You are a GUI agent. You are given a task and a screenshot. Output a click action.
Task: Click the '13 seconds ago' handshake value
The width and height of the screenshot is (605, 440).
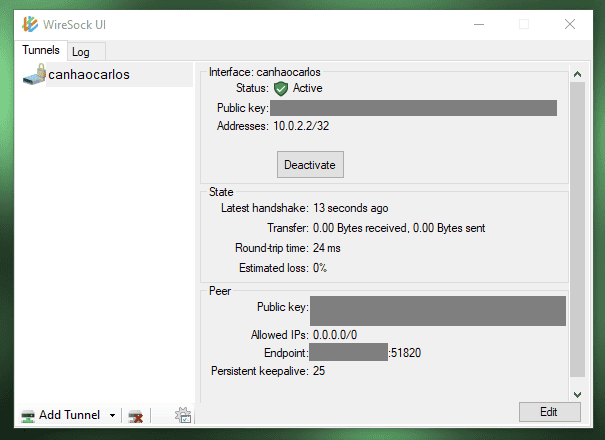coord(350,208)
